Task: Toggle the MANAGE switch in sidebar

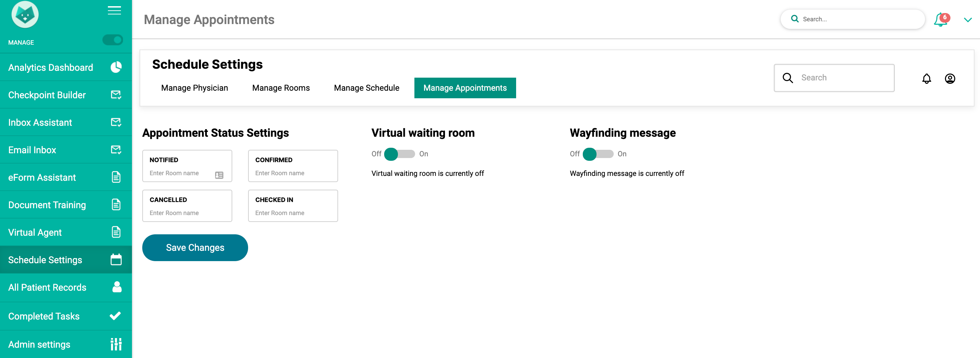Action: 113,40
